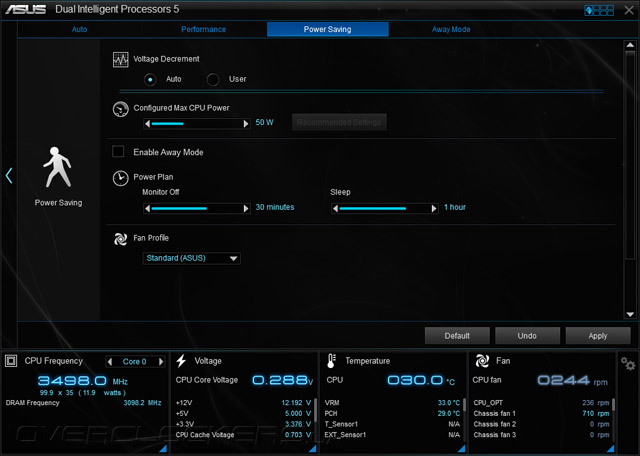Screen dimensions: 640x456
Task: Click the Chassis fan 1 710 rpm row
Action: [x=541, y=414]
